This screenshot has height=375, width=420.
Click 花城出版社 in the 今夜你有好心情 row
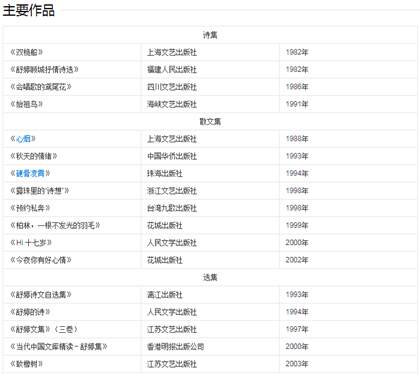click(x=165, y=260)
